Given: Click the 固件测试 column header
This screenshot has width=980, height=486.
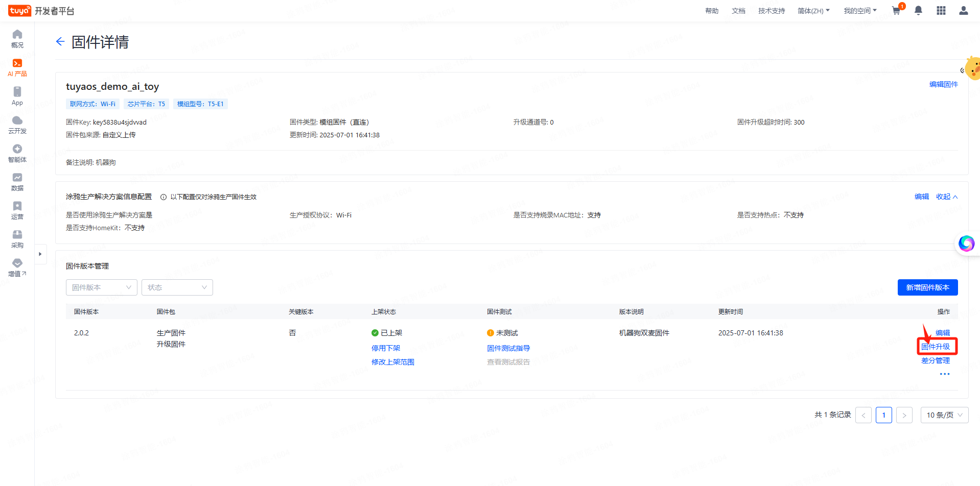Looking at the screenshot, I should (x=499, y=312).
